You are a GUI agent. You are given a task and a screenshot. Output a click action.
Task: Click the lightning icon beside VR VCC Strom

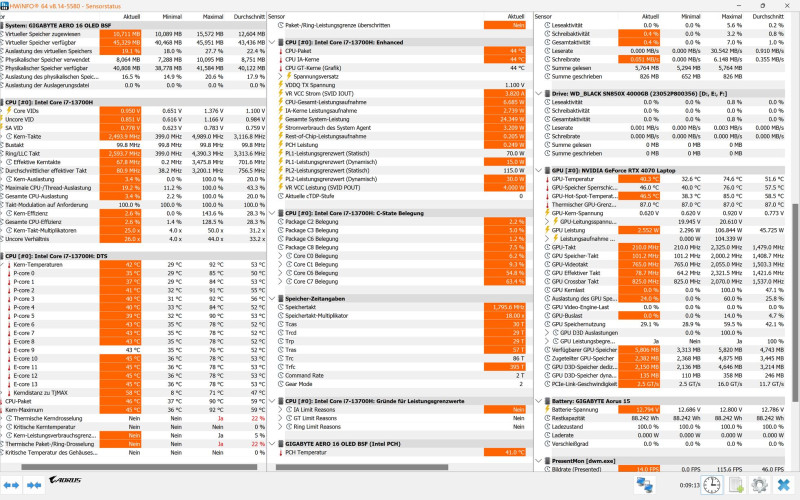pos(281,94)
